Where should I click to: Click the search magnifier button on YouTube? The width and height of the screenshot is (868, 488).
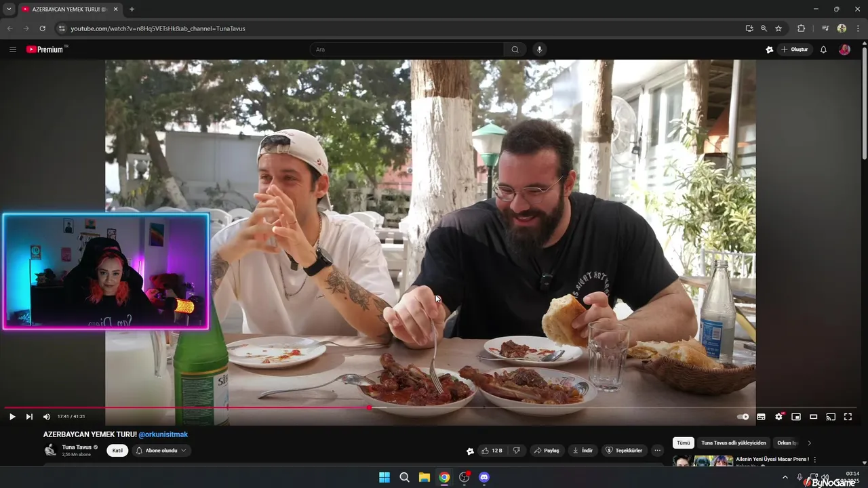point(515,49)
